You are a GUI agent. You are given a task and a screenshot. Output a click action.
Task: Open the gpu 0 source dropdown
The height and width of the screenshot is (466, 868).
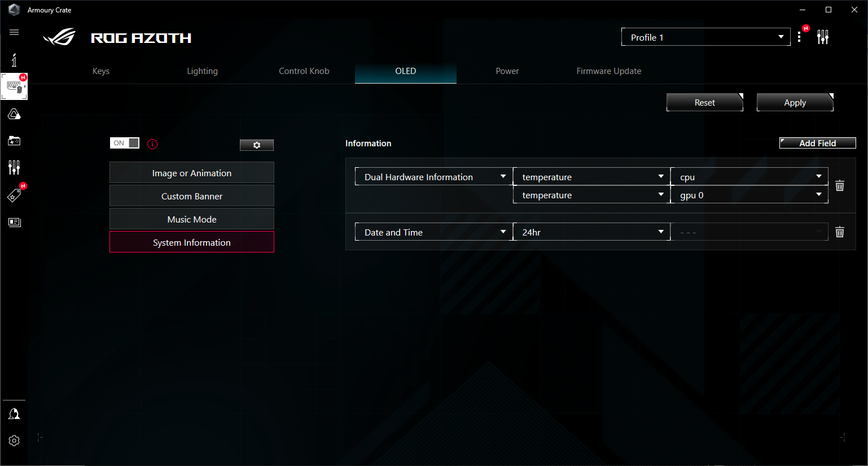click(749, 194)
